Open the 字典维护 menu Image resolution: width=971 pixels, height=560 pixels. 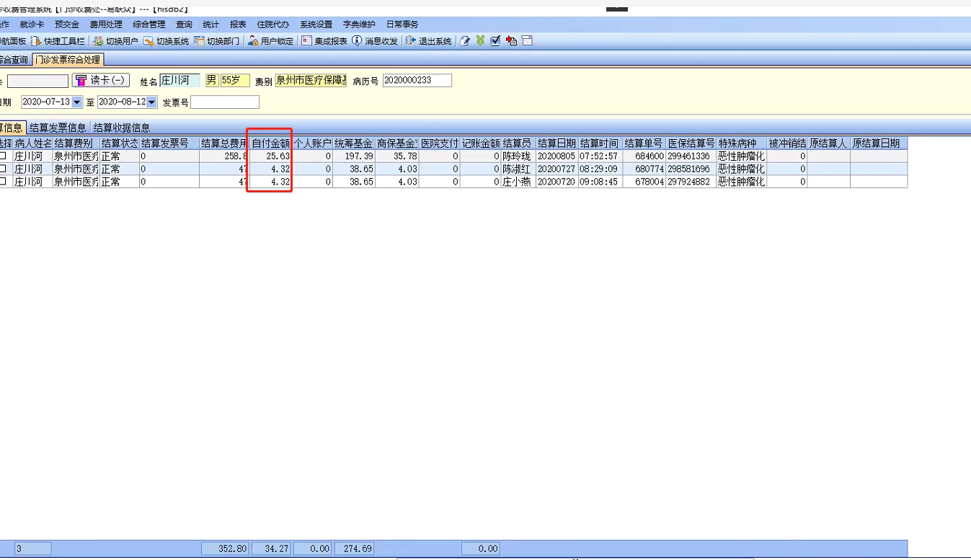click(x=359, y=25)
